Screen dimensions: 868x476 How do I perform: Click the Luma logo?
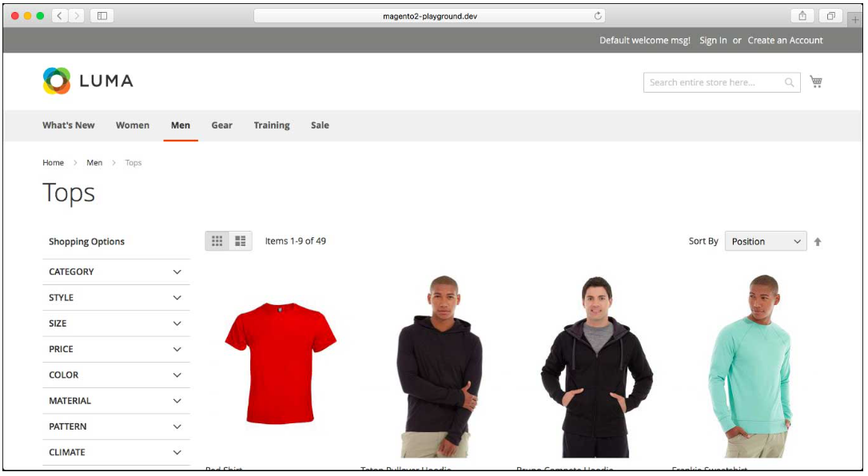88,81
